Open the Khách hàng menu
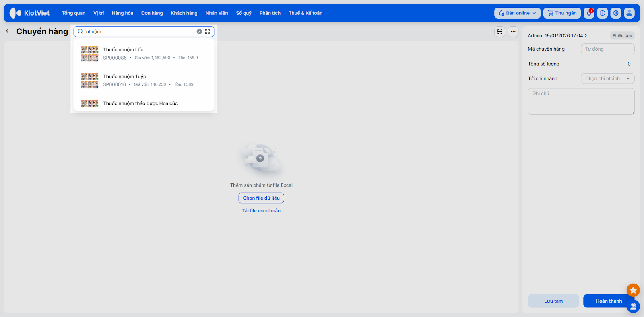The width and height of the screenshot is (644, 317). (x=184, y=13)
